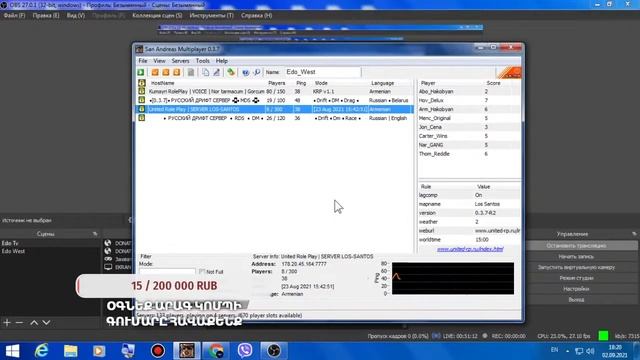Select United Role Play SERVER LOS-SANTOS row
This screenshot has width=640, height=360.
[274, 109]
